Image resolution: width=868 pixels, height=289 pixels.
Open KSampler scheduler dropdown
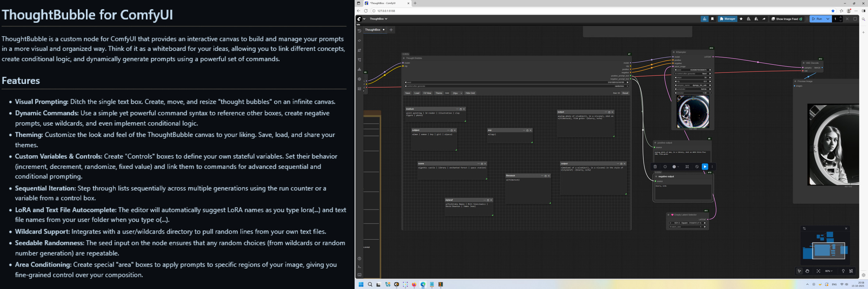click(x=693, y=89)
